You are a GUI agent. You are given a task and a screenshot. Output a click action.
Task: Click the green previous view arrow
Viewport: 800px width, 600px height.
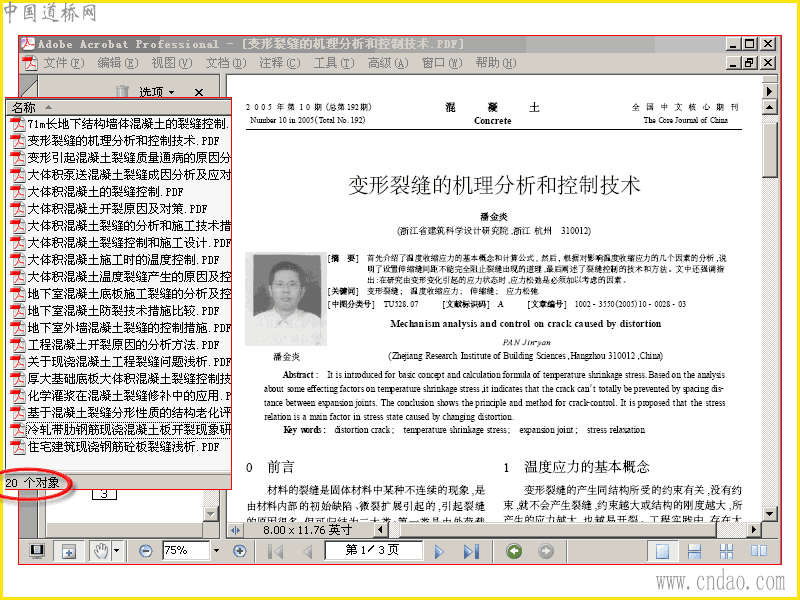[514, 551]
